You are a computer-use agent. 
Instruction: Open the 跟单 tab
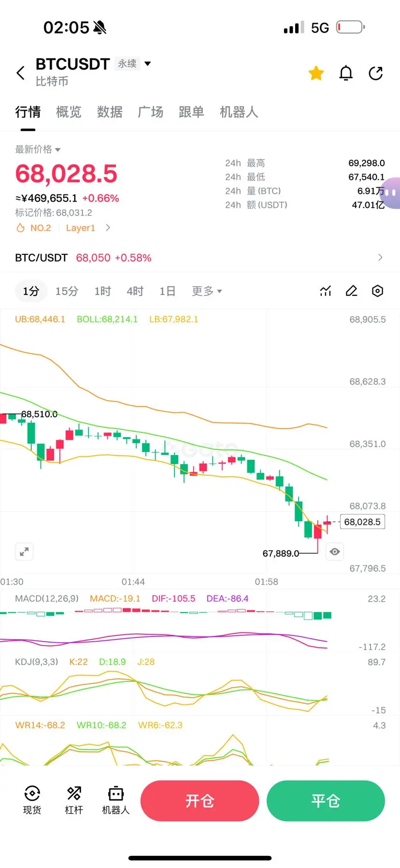[191, 112]
